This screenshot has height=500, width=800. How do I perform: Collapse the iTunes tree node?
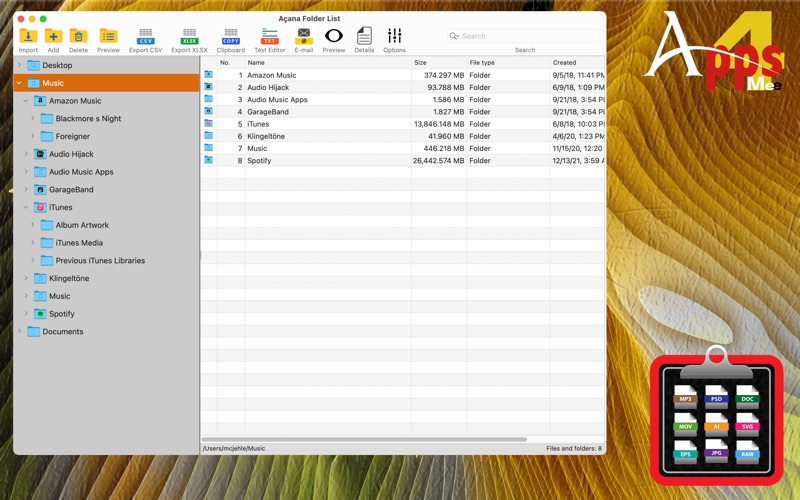[26, 207]
